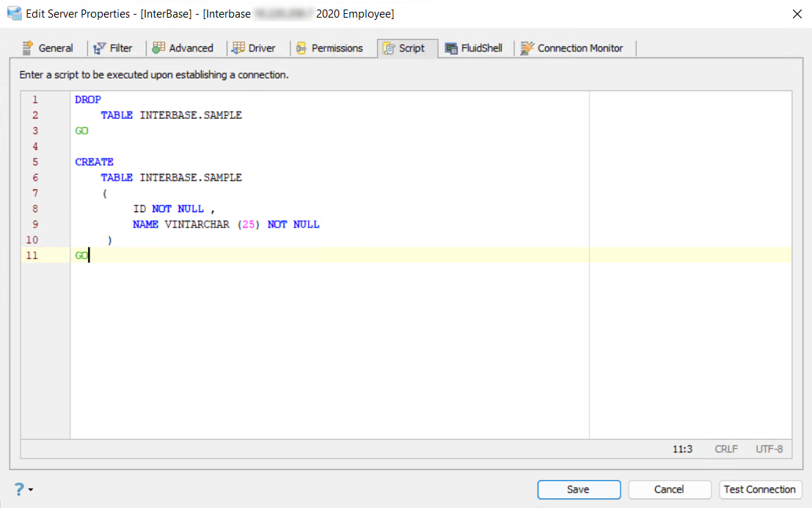Click the window title bar app icon
The height and width of the screenshot is (508, 812).
(15, 13)
